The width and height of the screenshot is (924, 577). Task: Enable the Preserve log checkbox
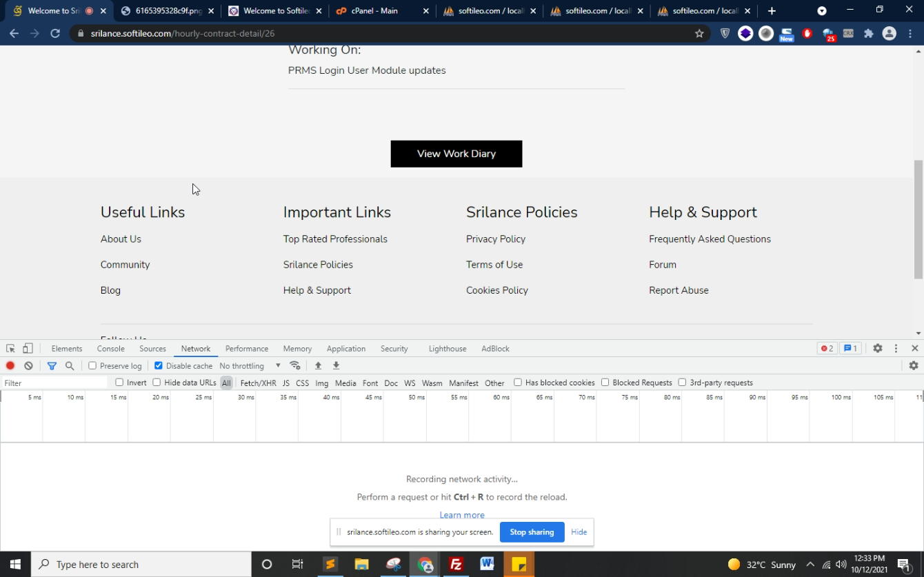pyautogui.click(x=92, y=366)
